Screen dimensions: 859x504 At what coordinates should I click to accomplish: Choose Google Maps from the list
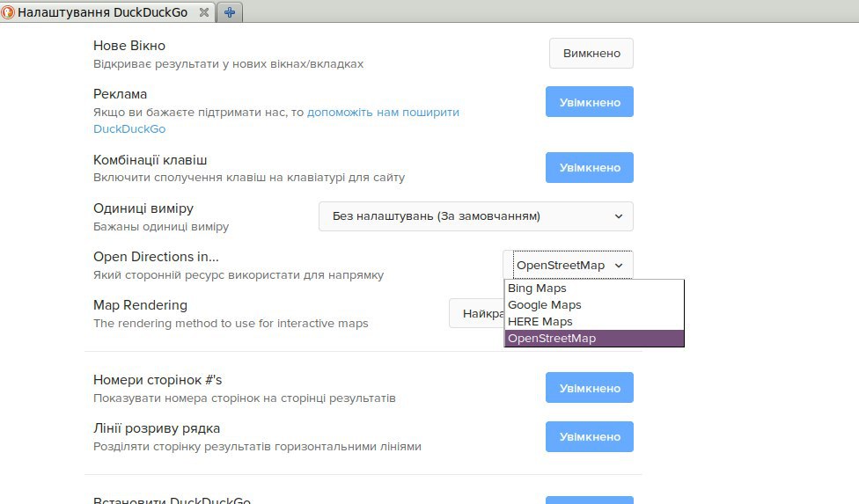pos(594,305)
